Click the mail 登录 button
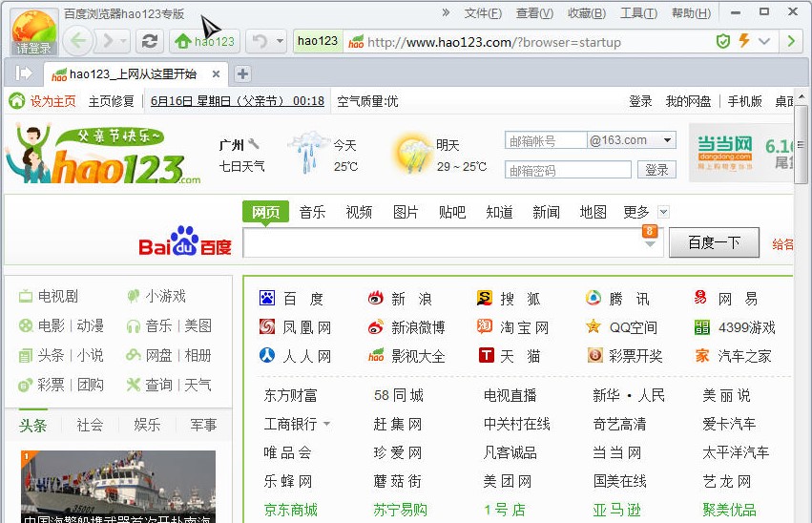Viewport: 812px width, 523px height. pos(656,170)
